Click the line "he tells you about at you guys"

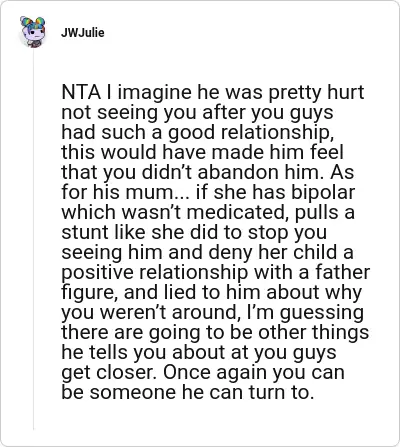[x=199, y=352]
